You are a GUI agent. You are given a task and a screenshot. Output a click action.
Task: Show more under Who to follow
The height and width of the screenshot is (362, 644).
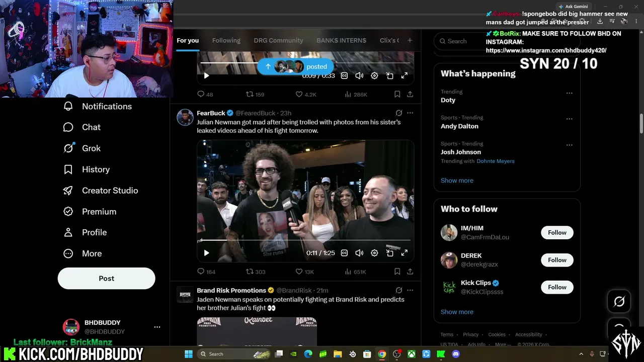point(457,312)
